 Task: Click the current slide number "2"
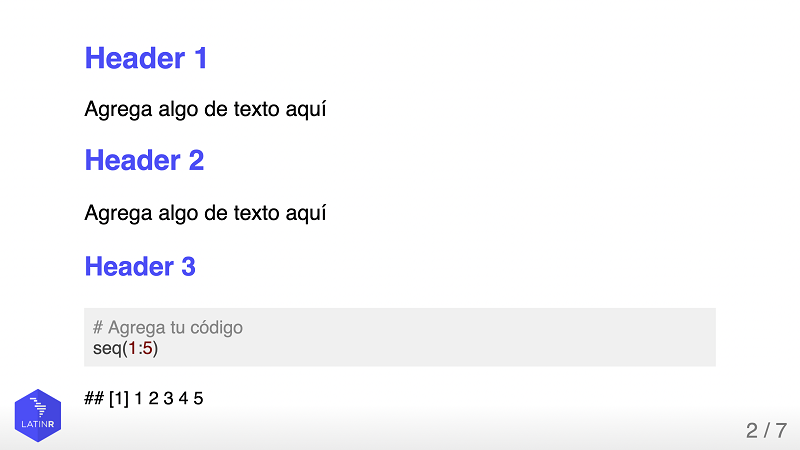752,431
